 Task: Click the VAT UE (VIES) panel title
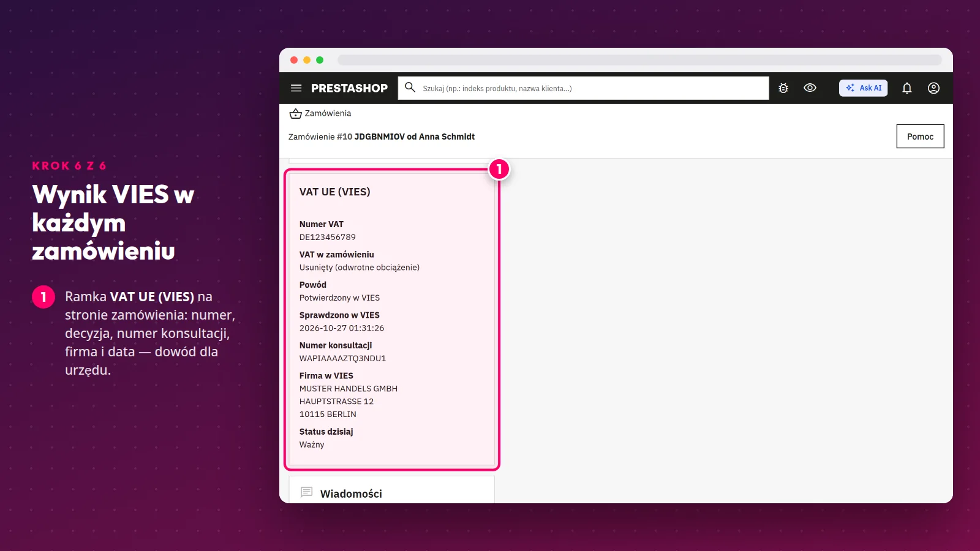pyautogui.click(x=335, y=192)
